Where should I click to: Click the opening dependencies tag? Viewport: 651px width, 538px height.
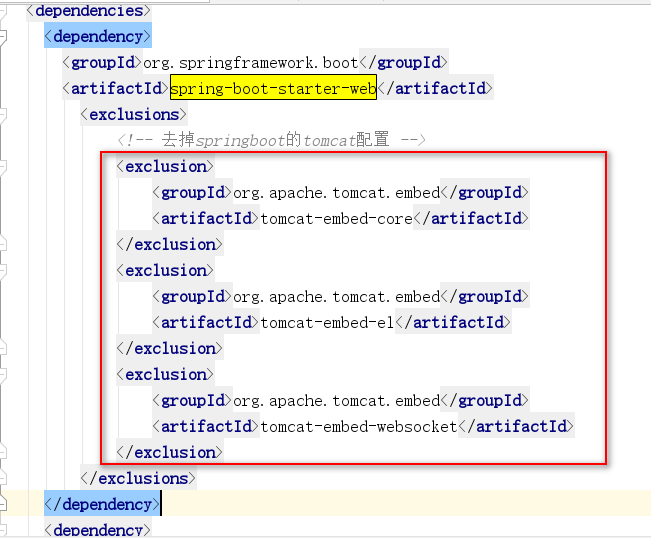pyautogui.click(x=89, y=11)
